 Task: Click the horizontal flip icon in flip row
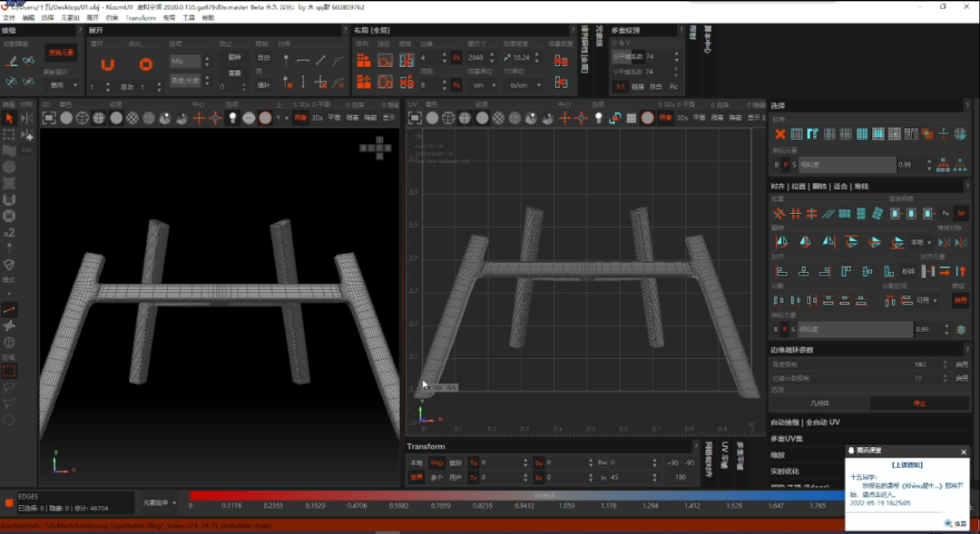(x=781, y=242)
